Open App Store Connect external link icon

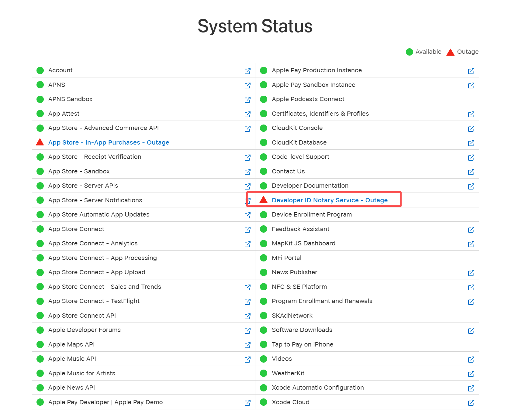tap(247, 230)
